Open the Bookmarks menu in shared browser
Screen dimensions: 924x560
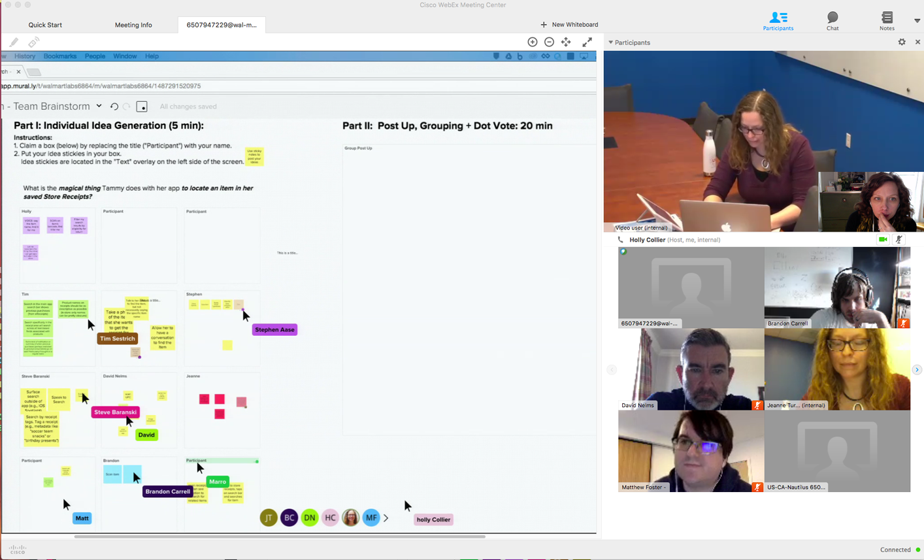[60, 56]
